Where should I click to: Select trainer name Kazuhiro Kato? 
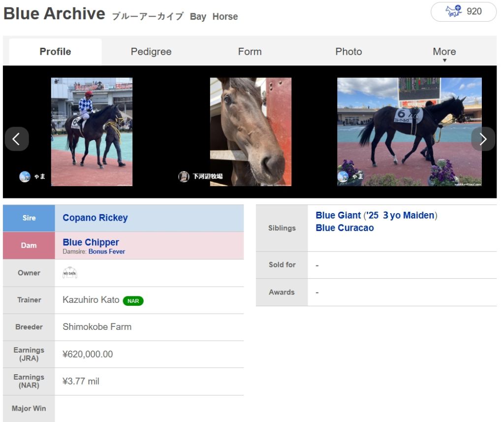point(91,300)
